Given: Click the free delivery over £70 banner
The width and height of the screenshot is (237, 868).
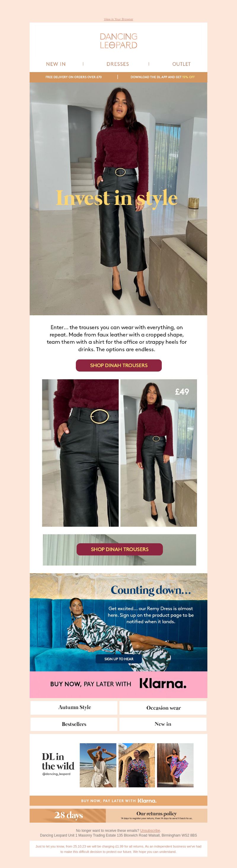Looking at the screenshot, I should tap(74, 77).
